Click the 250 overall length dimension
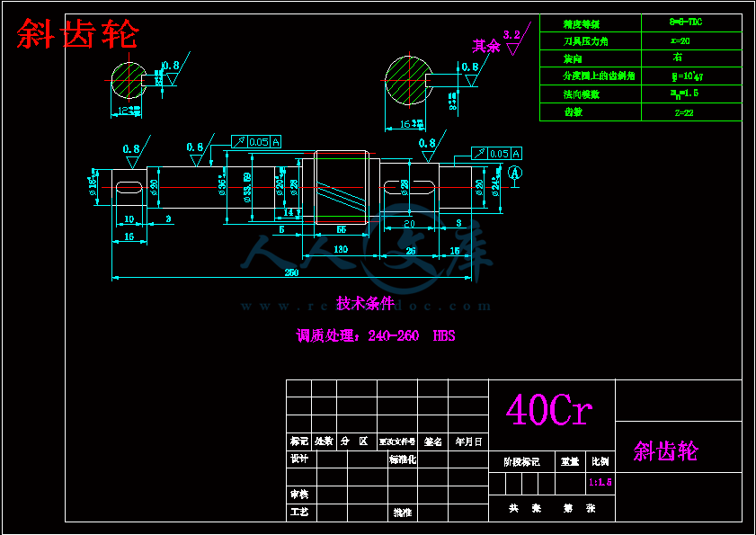This screenshot has width=756, height=535. [x=291, y=272]
